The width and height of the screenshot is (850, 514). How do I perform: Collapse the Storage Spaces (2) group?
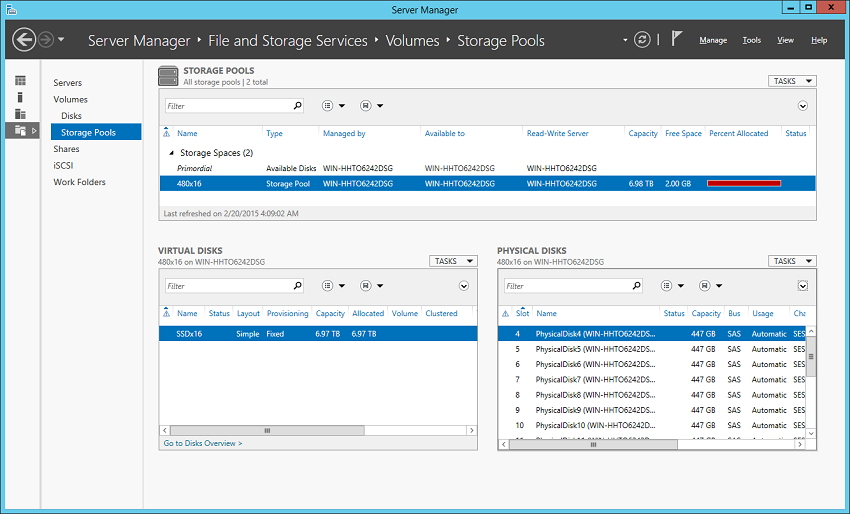click(171, 153)
